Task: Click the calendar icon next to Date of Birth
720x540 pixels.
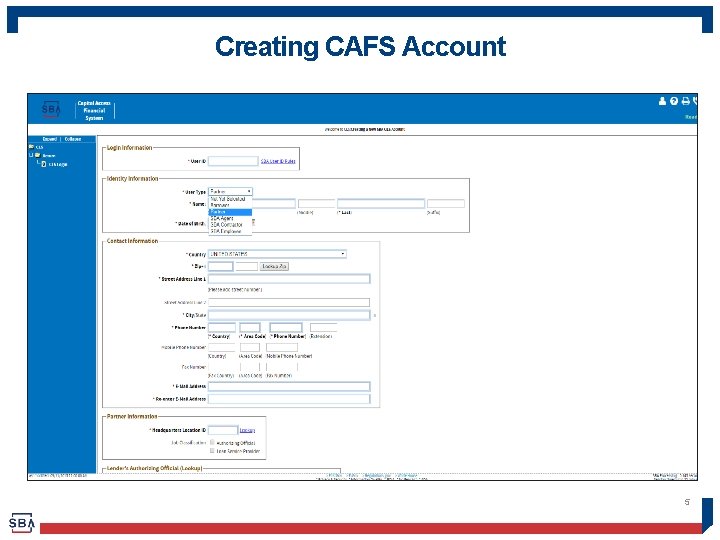Action: tap(253, 223)
